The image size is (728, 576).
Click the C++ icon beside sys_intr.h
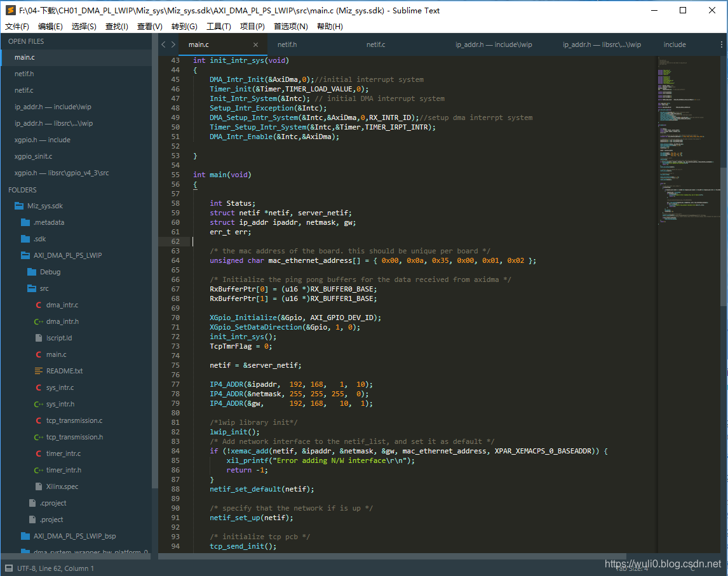point(39,405)
